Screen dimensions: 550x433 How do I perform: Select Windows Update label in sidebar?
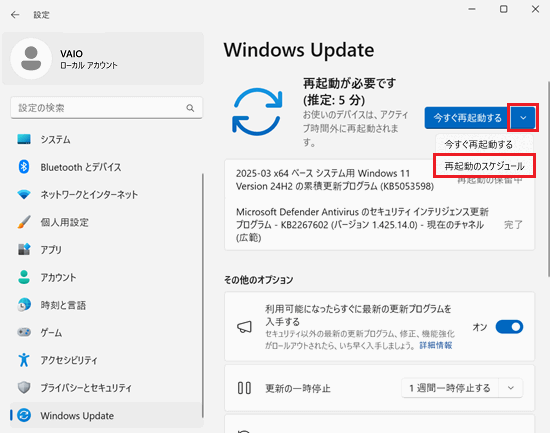pos(77,416)
